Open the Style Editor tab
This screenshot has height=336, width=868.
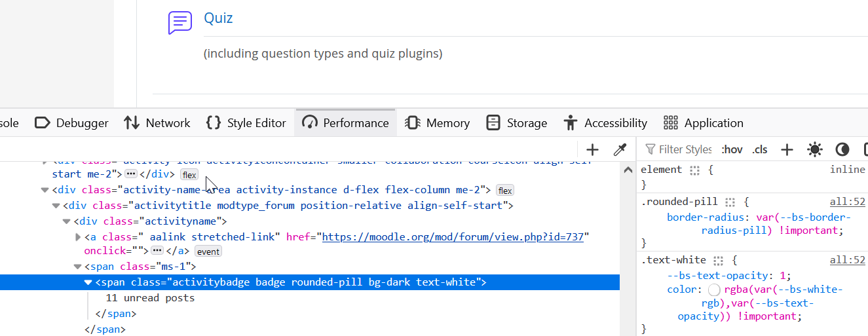tap(246, 122)
